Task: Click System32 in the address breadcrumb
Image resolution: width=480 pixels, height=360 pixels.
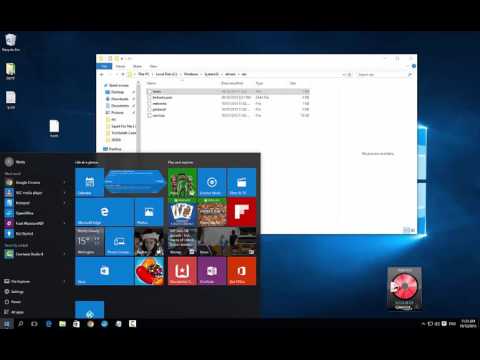Action: (x=212, y=74)
